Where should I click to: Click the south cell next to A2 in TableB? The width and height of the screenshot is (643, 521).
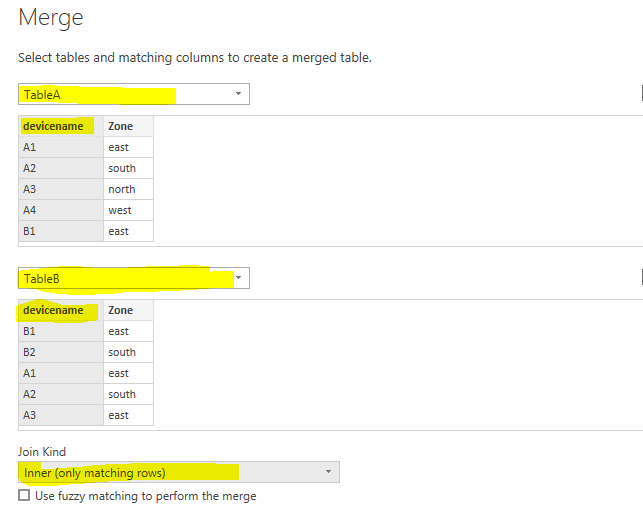click(128, 394)
